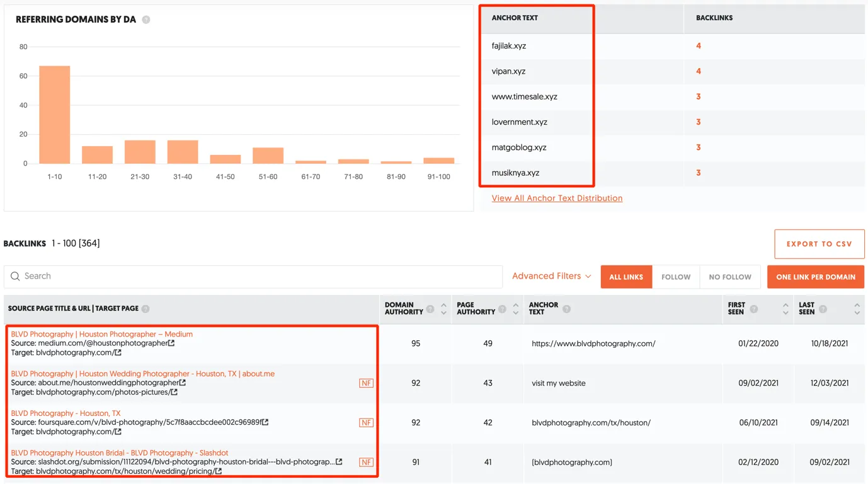Click help icon beside First Seen header
The image size is (868, 484).
(753, 309)
